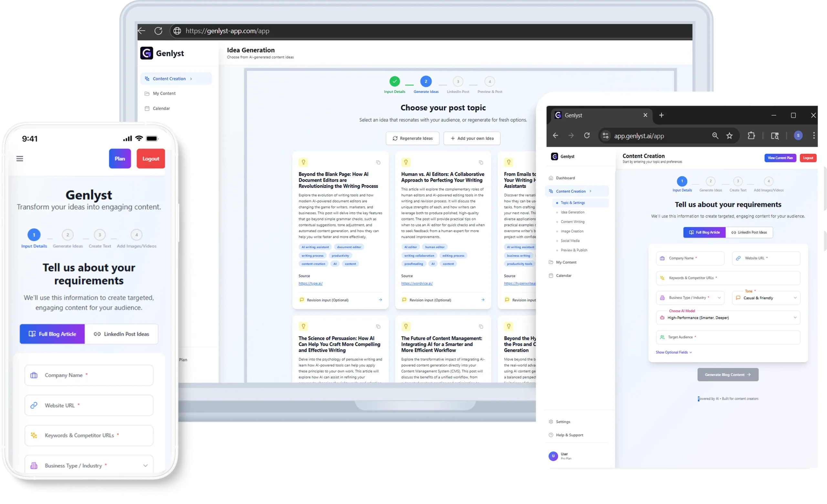
Task: Open Business Type / Industry dropdown on phone
Action: [x=89, y=465]
